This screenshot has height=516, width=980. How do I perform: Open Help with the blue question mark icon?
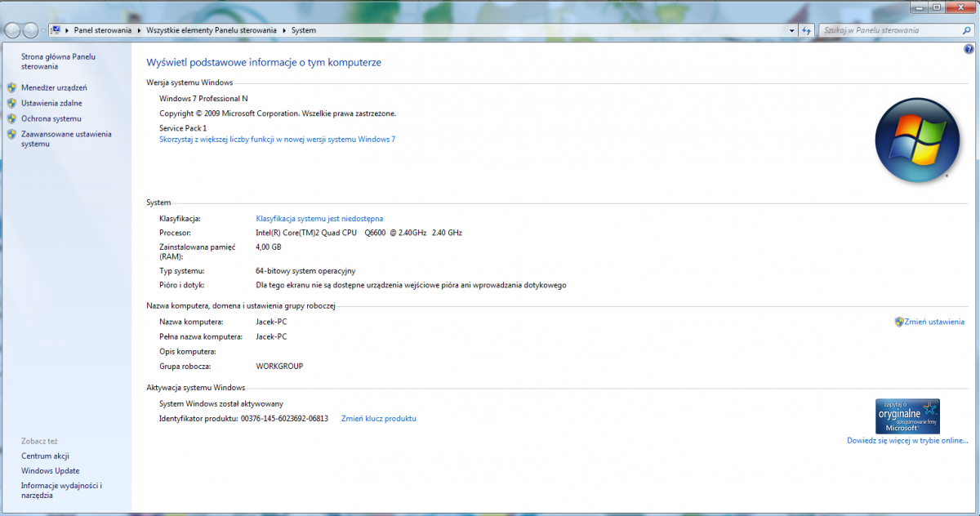point(969,49)
